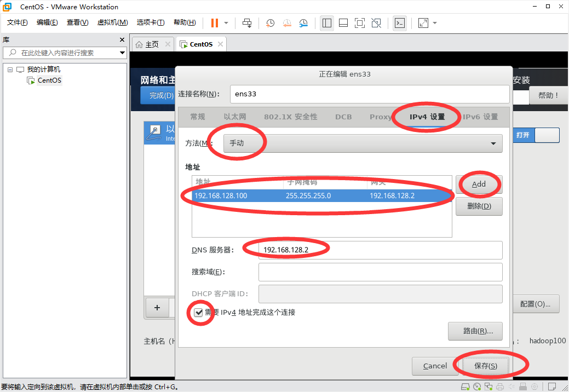Click the 完成(D) button
This screenshot has width=569, height=392.
[x=158, y=95]
